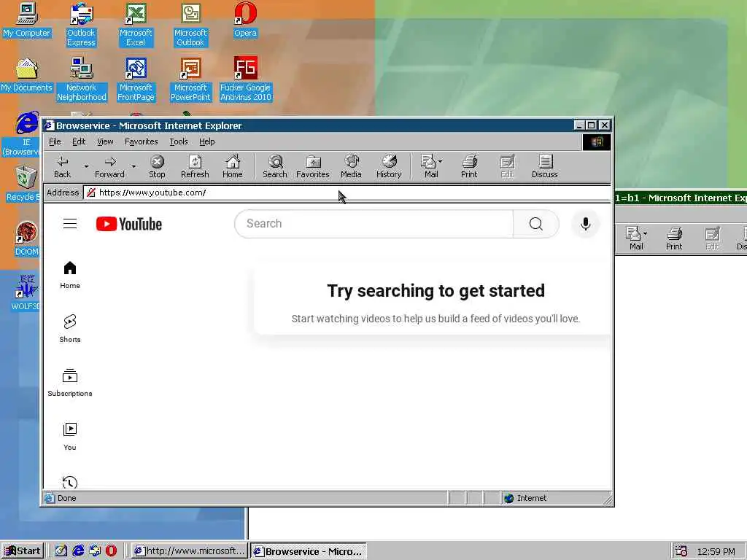
Task: Select Fucker Google Antivirus 2010 desktop icon
Action: coord(245,79)
